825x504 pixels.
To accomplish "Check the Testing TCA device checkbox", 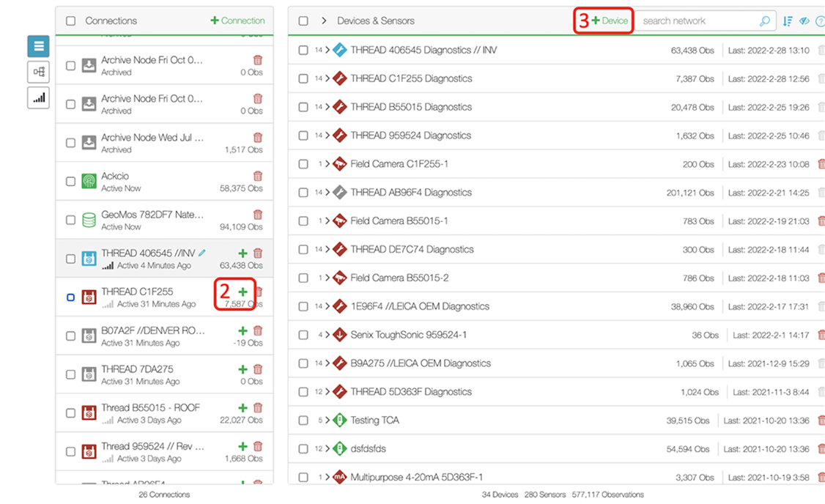I will point(303,420).
